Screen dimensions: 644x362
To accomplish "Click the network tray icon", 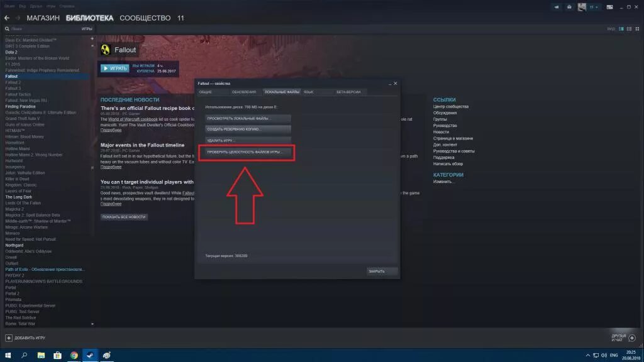I will (x=596, y=355).
